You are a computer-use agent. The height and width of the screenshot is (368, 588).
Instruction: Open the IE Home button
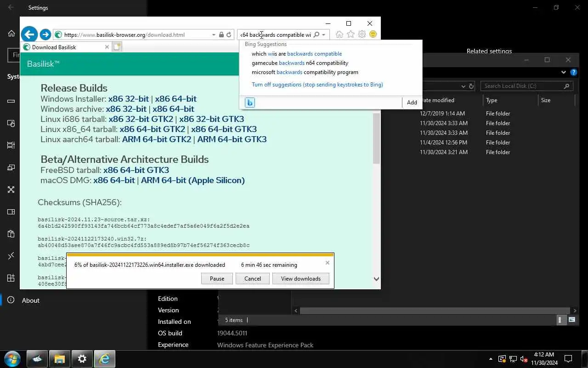tap(339, 34)
